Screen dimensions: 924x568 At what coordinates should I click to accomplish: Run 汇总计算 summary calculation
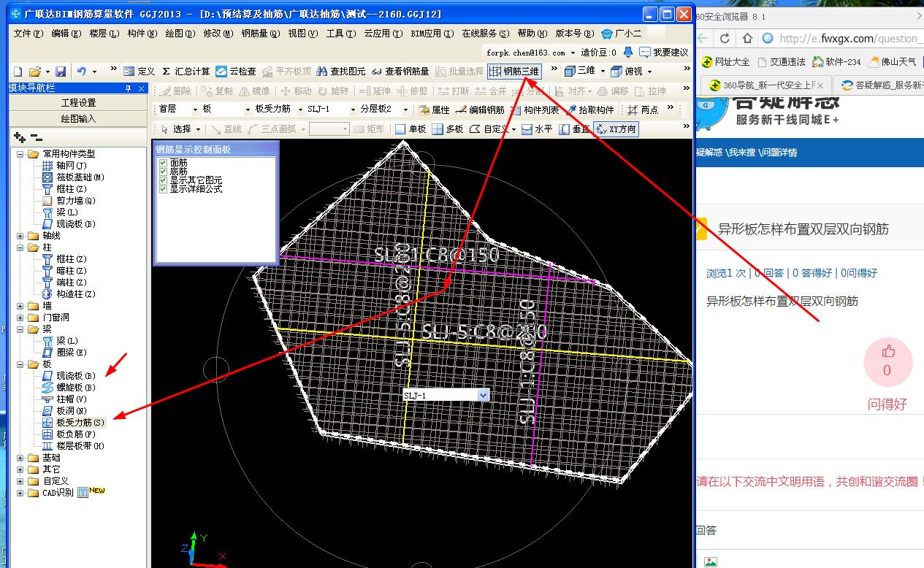186,71
